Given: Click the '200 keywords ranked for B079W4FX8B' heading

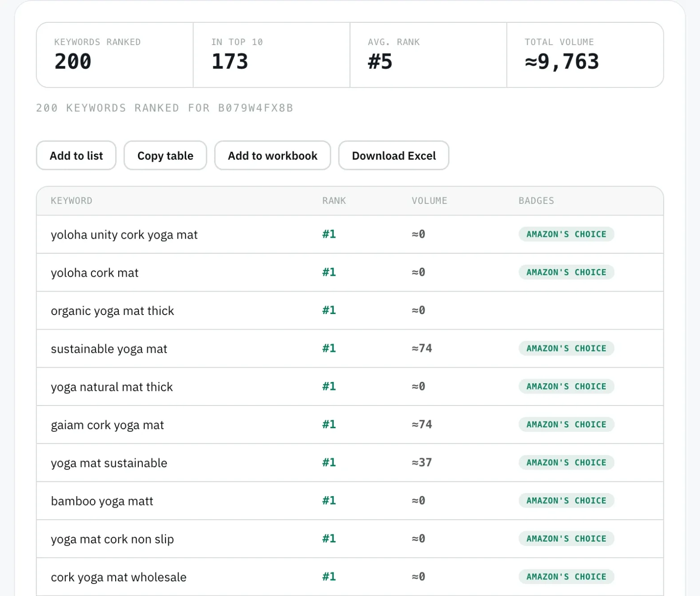Looking at the screenshot, I should click(x=164, y=108).
